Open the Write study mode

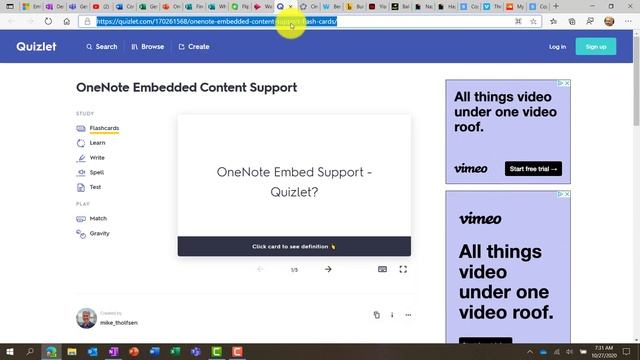pyautogui.click(x=97, y=158)
